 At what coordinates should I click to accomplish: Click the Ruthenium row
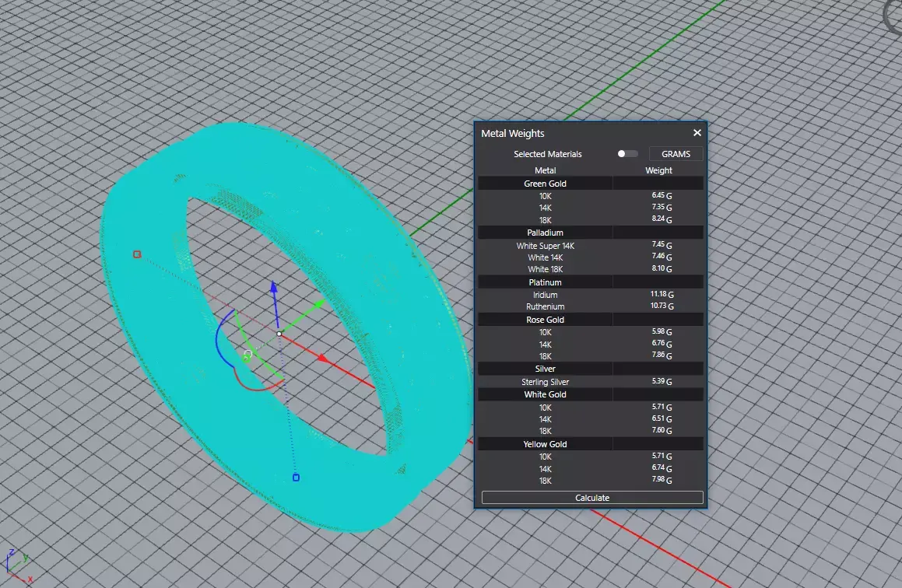click(590, 306)
